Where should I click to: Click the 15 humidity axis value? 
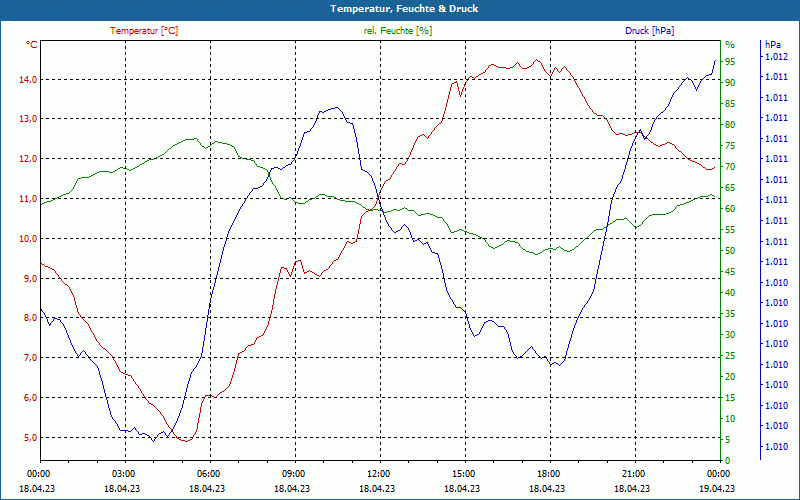click(730, 397)
